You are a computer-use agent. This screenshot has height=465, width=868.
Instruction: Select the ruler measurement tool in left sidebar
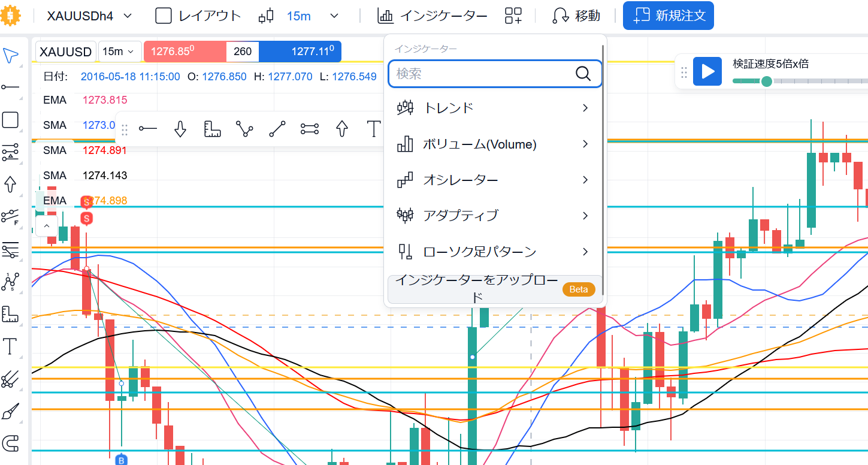11,313
